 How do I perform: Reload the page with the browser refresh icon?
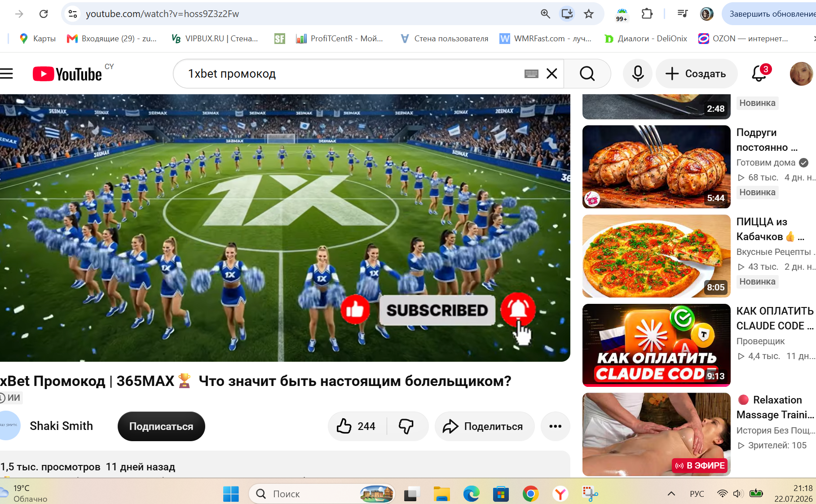pyautogui.click(x=44, y=14)
